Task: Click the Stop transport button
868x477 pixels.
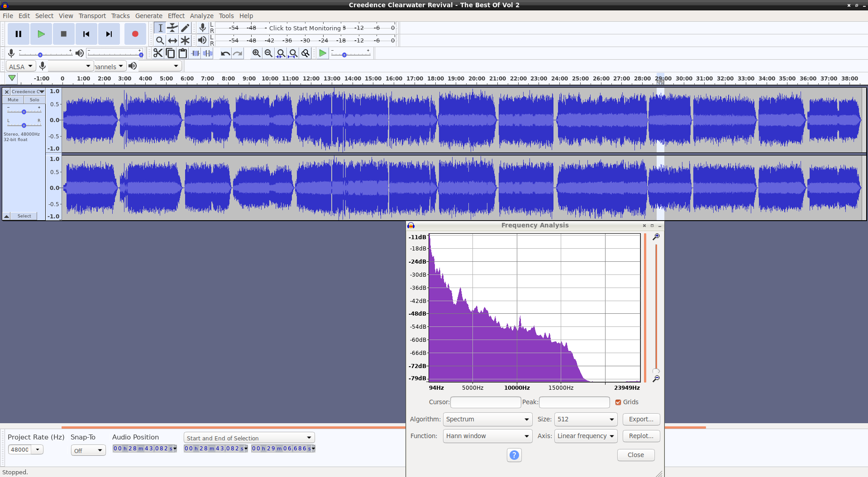Action: click(x=64, y=34)
